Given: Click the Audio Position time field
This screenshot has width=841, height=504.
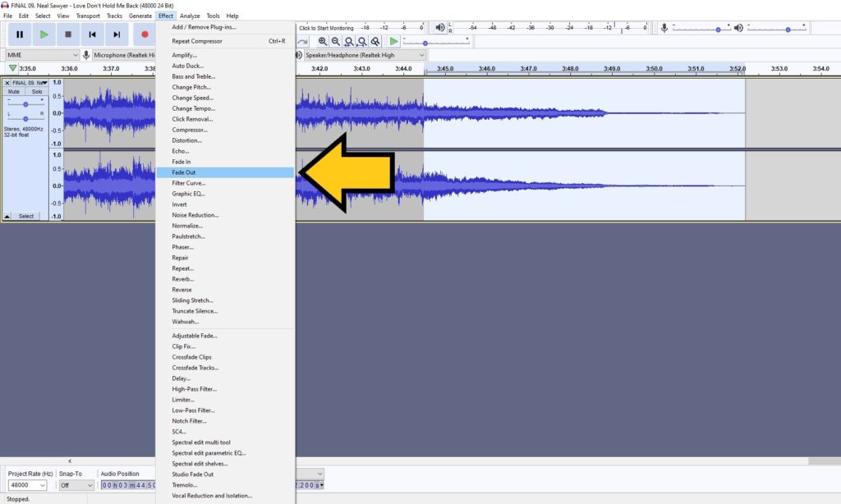Looking at the screenshot, I should pos(128,484).
